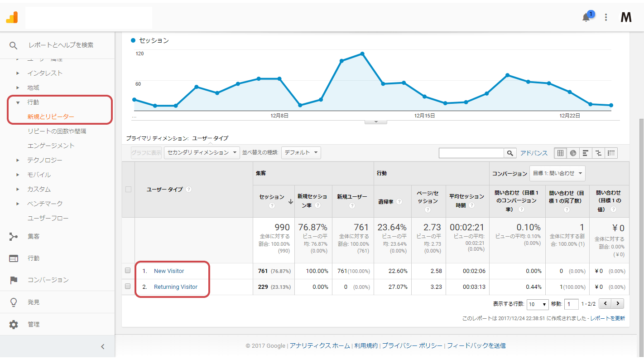Check the New Visitor row checkbox

coord(128,271)
